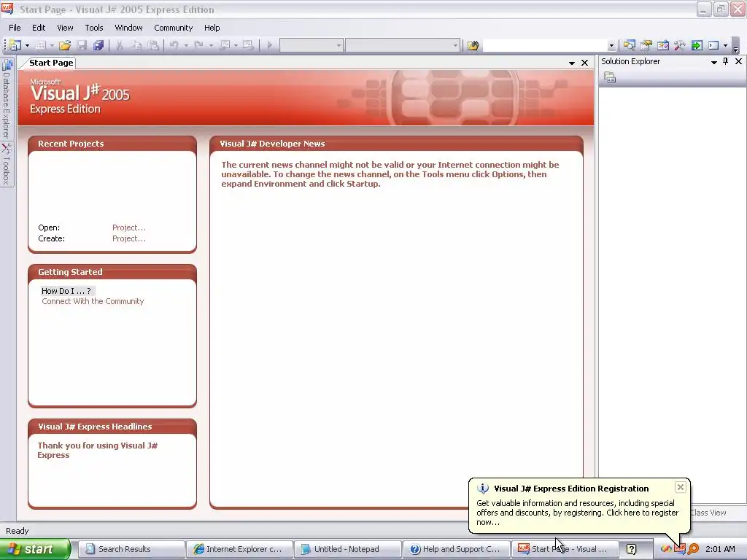Click the Find in Files binoculars icon
Image resolution: width=747 pixels, height=560 pixels.
click(x=473, y=45)
